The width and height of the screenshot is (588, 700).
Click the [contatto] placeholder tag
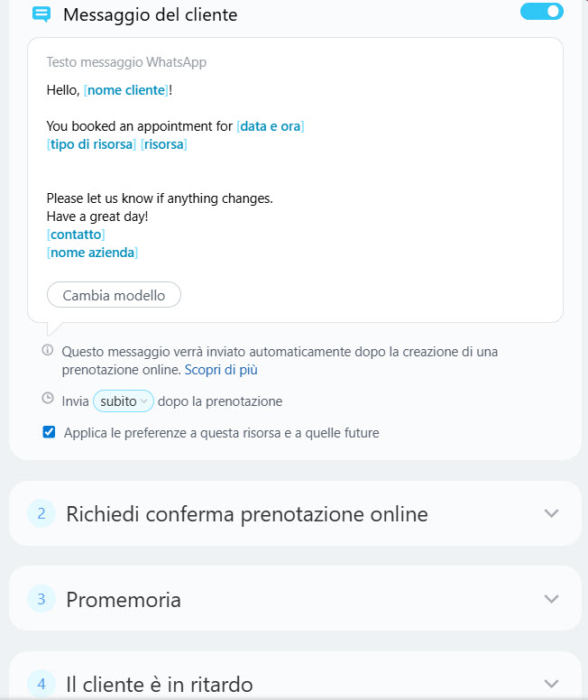(x=76, y=235)
